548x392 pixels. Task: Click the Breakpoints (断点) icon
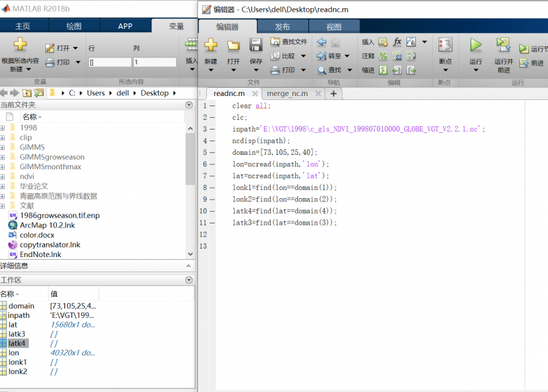[x=445, y=46]
